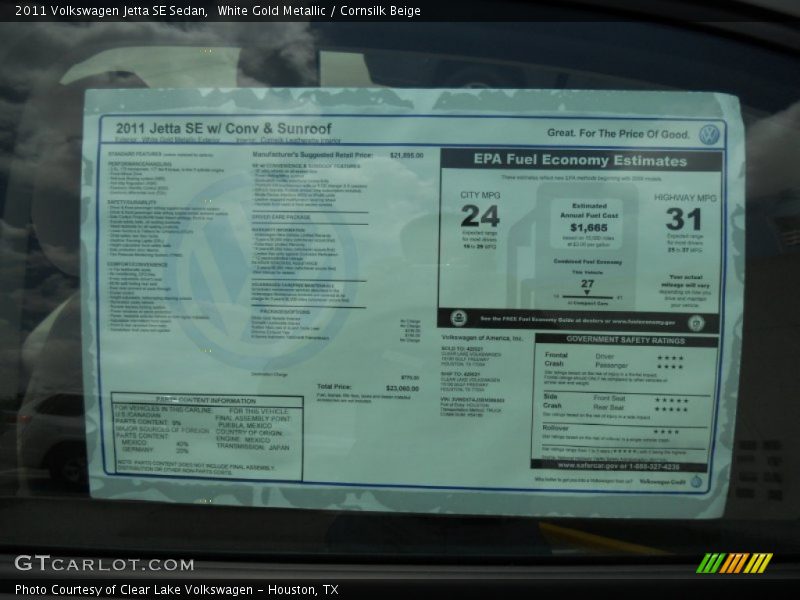Viewport: 800px width, 600px height.
Task: Click the MSRP amount $21,895.00
Action: click(407, 155)
